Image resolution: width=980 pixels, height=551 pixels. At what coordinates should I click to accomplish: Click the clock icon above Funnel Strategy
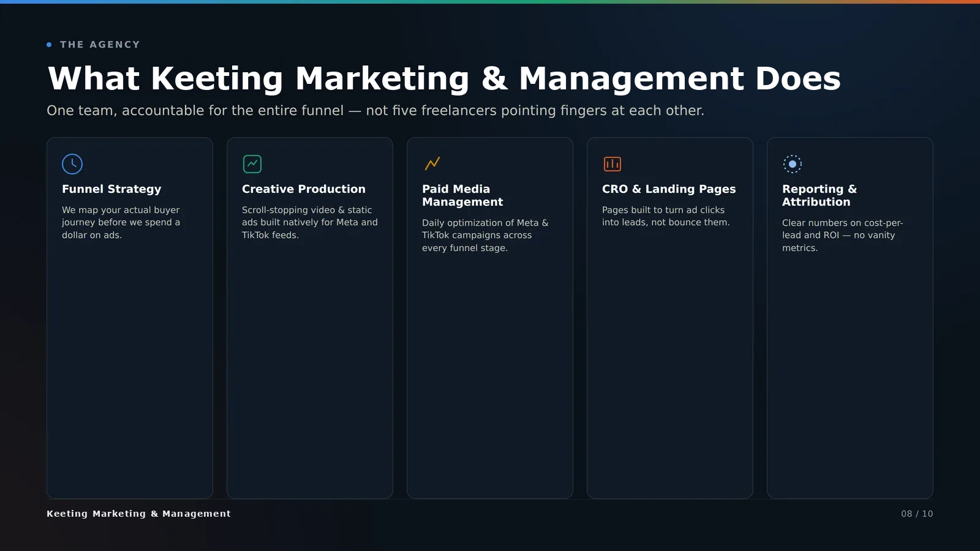pos(72,164)
